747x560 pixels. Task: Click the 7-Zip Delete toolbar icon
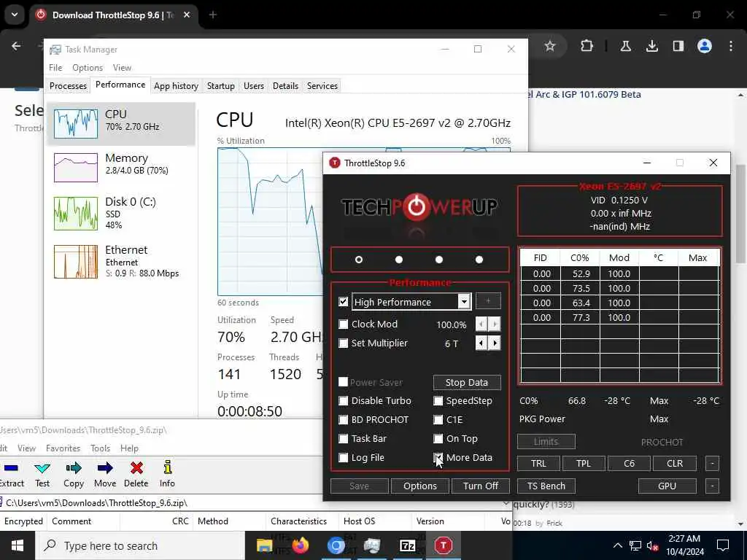[136, 468]
